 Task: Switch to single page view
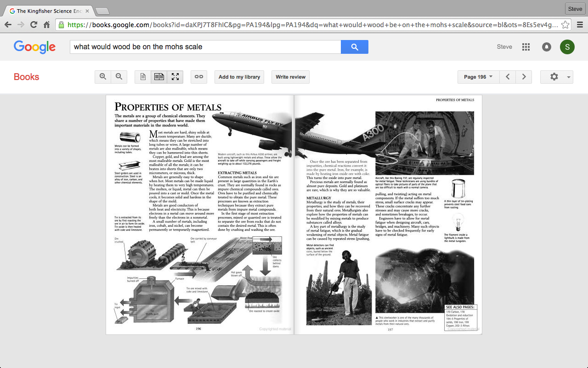[143, 77]
